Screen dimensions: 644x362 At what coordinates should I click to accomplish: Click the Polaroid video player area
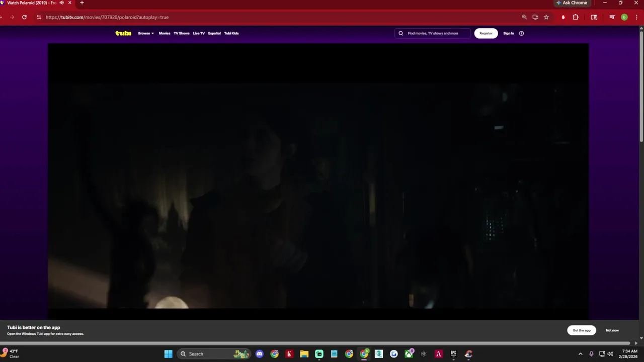(318, 181)
